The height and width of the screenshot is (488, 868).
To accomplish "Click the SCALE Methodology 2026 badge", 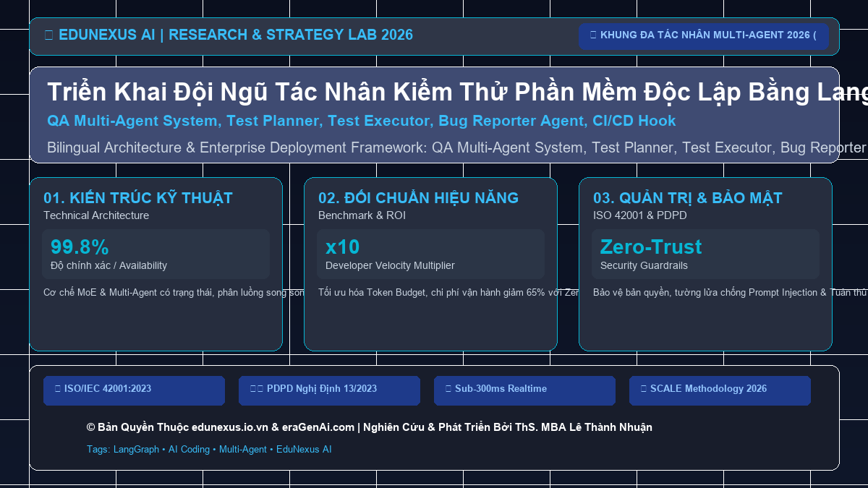I will (x=720, y=390).
